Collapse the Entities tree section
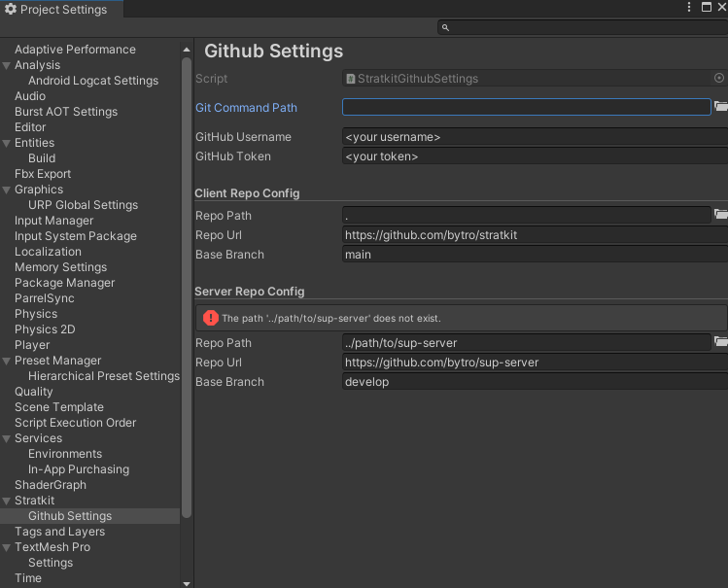Screen dimensions: 728x588 click(7, 144)
